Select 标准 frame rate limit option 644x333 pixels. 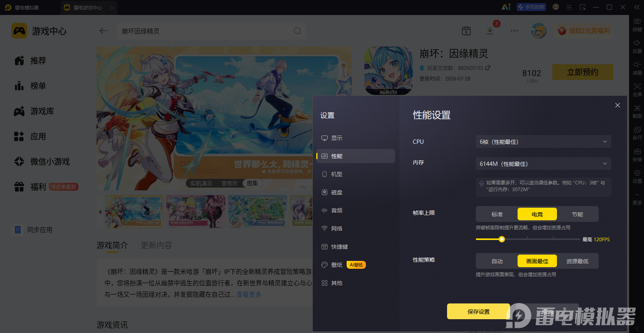click(497, 214)
